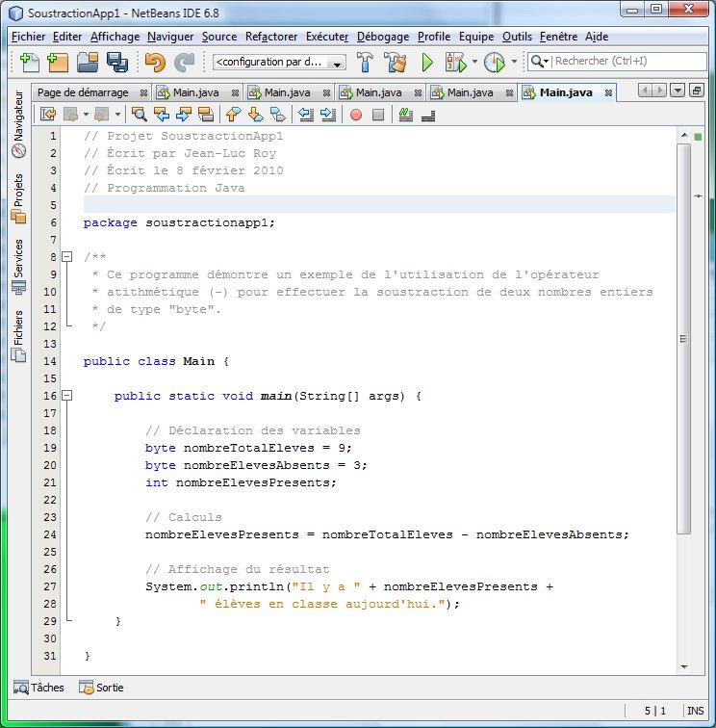
Task: Uncomment the selected lines
Action: point(428,116)
